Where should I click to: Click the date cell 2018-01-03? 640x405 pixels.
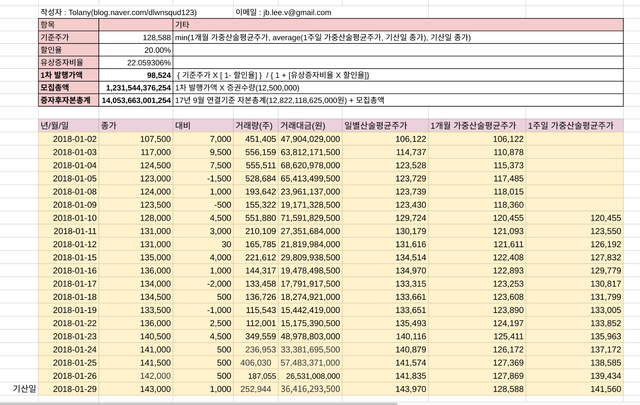[69, 152]
